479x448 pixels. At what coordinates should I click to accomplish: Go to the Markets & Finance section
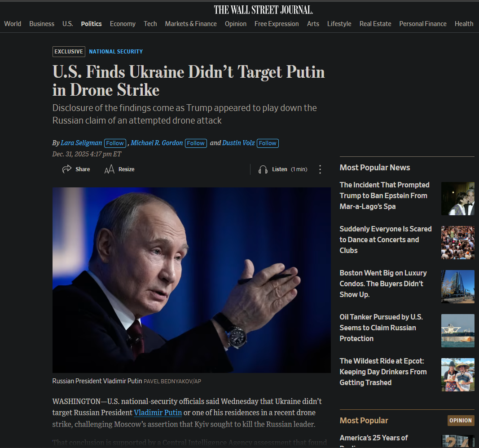pyautogui.click(x=191, y=24)
